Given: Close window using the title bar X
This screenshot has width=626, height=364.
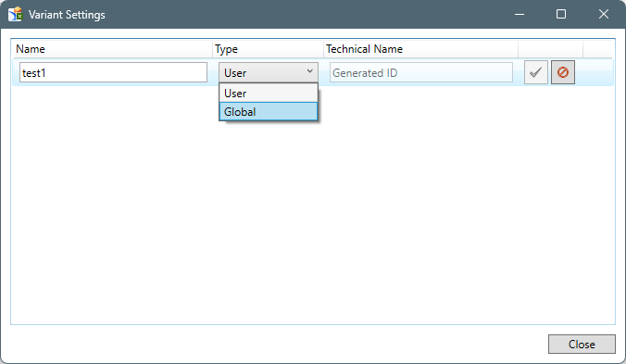Looking at the screenshot, I should 604,15.
